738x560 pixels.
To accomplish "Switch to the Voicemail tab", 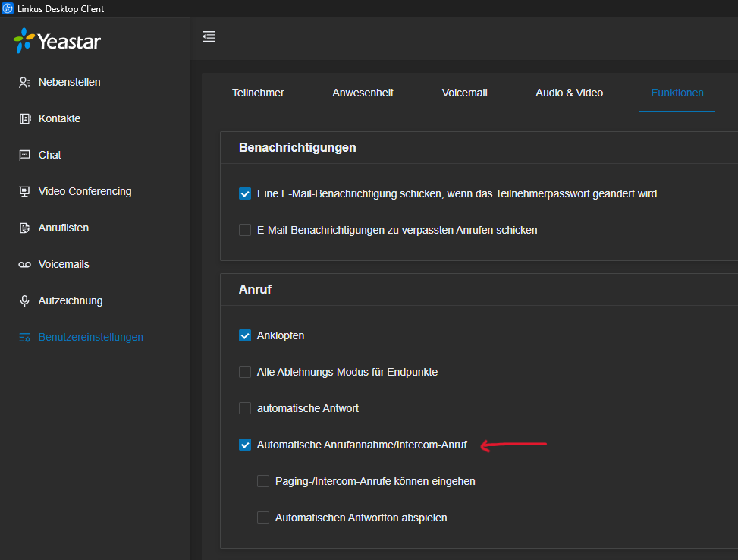I will pos(464,93).
